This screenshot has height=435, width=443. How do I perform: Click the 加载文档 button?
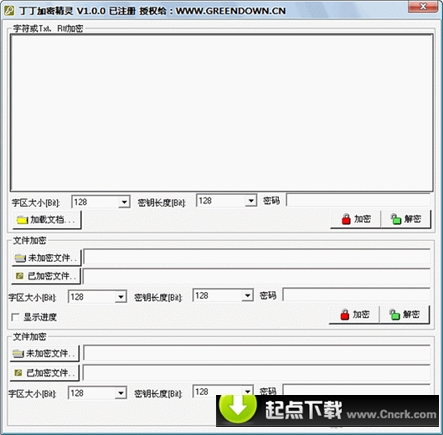(x=47, y=220)
